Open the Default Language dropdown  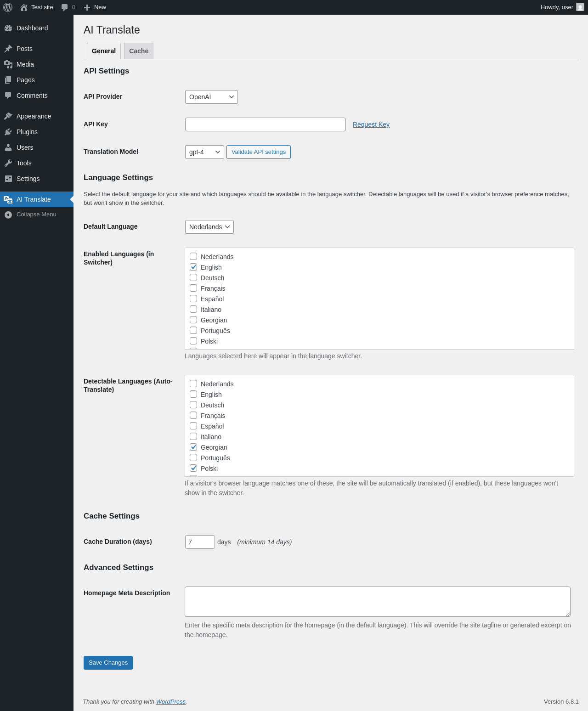(209, 227)
